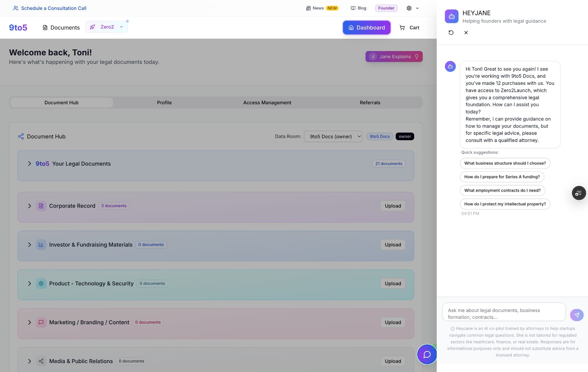Screen dimensions: 588x372
Task: Click the dark floating checklist widget icon
Action: [579, 193]
